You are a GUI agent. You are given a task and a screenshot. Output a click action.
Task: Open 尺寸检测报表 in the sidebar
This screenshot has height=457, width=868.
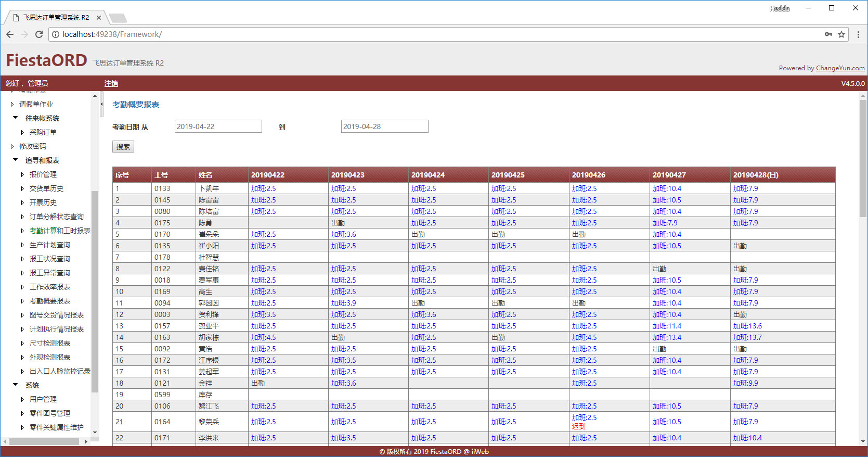pyautogui.click(x=49, y=343)
